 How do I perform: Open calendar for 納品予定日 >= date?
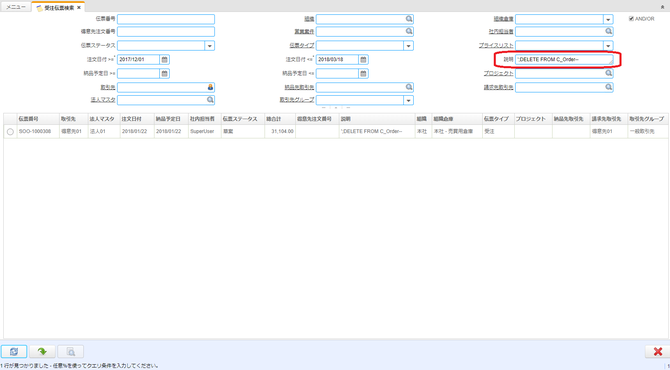click(x=165, y=73)
